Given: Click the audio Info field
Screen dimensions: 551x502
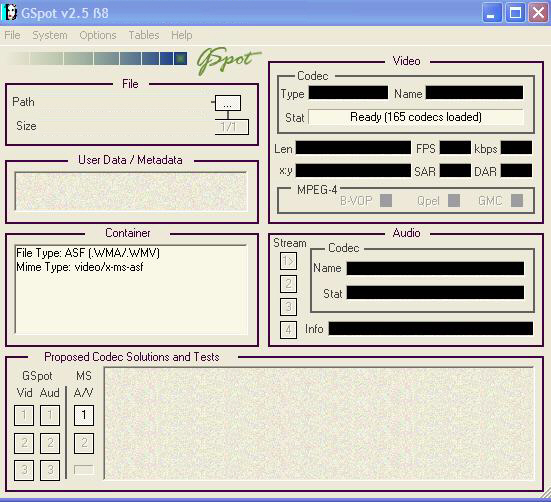Looking at the screenshot, I should pos(431,328).
